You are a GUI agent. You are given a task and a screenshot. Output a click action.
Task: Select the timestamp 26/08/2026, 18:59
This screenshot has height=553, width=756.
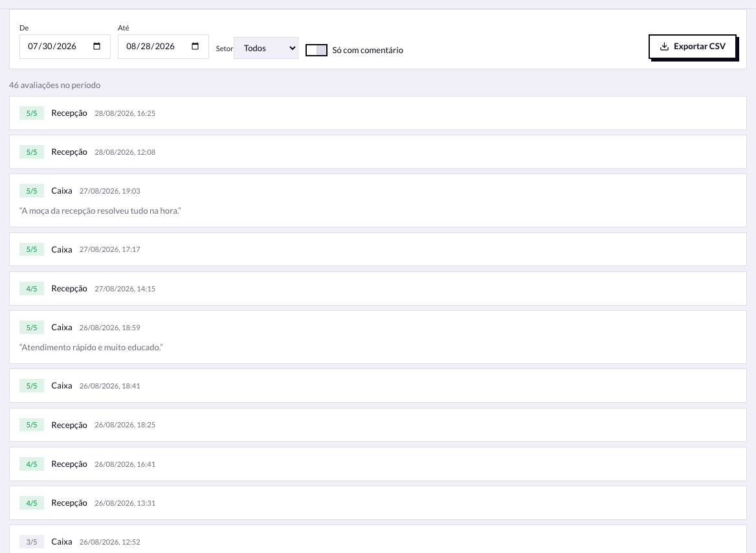(x=110, y=328)
